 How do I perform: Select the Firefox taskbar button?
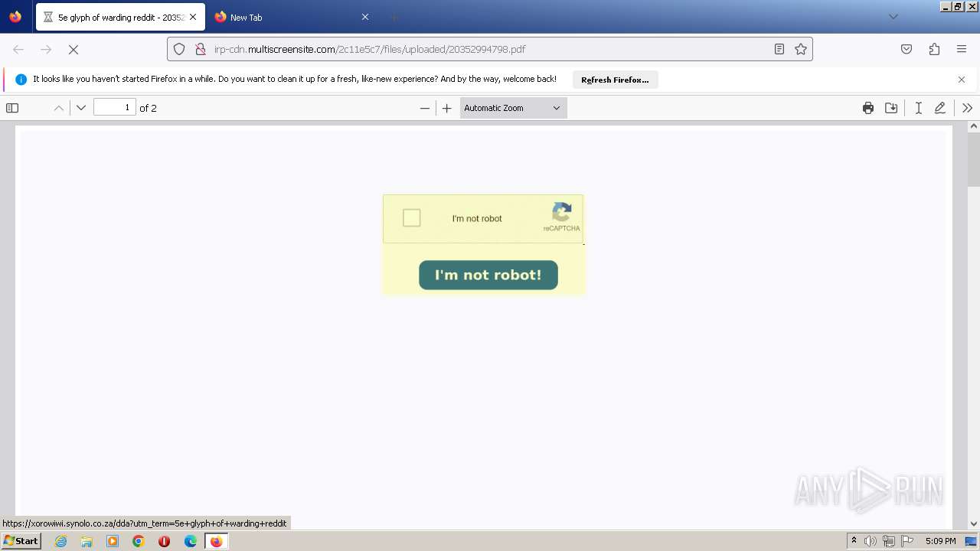pyautogui.click(x=217, y=541)
